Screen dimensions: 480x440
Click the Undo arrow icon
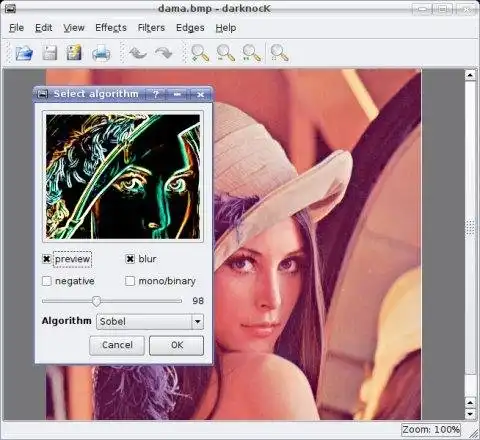[137, 53]
